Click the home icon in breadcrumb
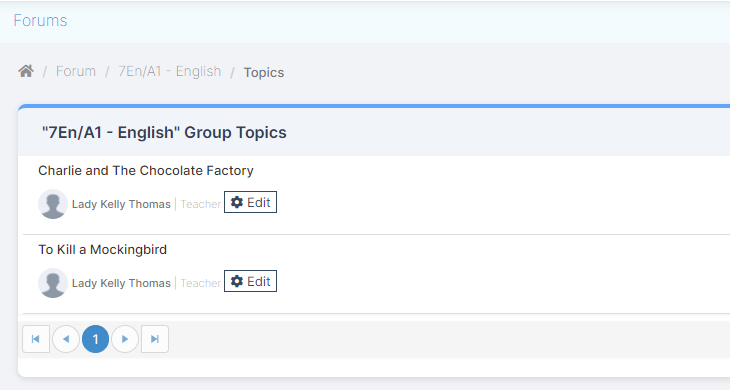Screen dimensions: 730x390 tap(26, 71)
